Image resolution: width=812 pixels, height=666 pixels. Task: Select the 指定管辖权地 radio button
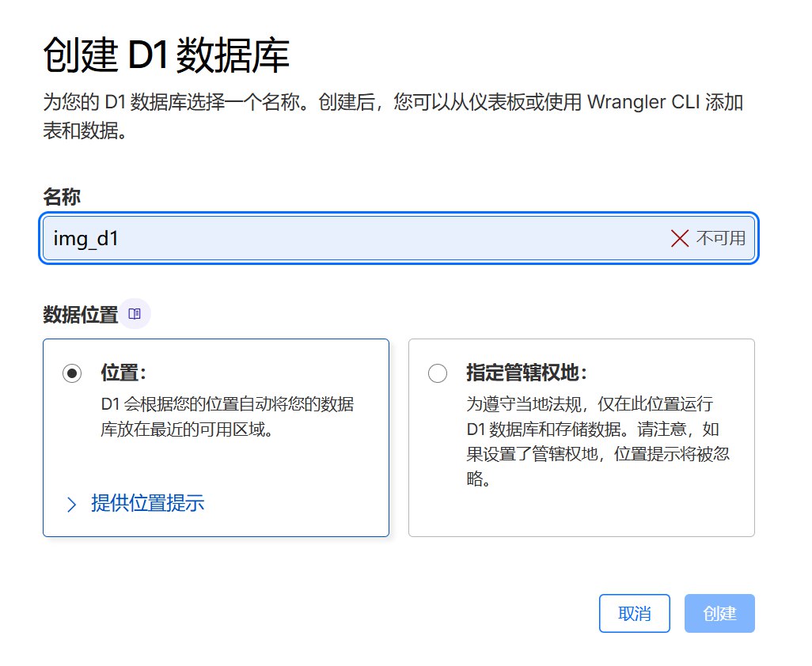437,374
